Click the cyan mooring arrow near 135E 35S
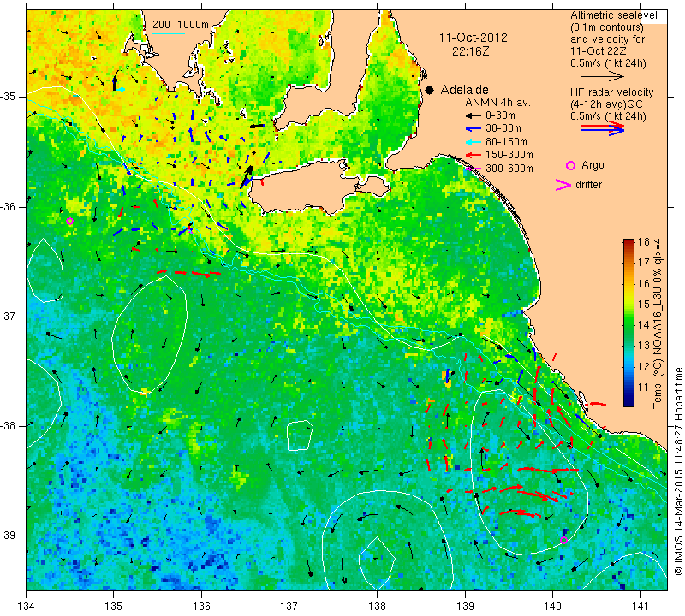The width and height of the screenshot is (685, 616). [120, 90]
